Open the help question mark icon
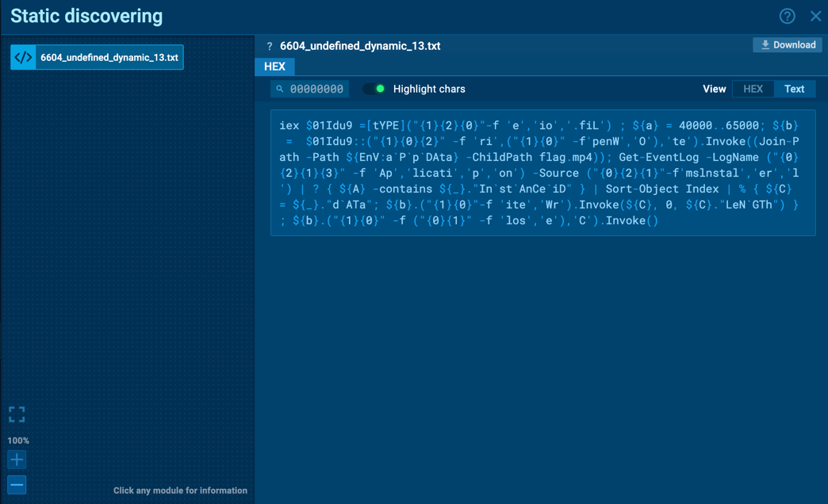Screen dimensions: 828x504 787,16
